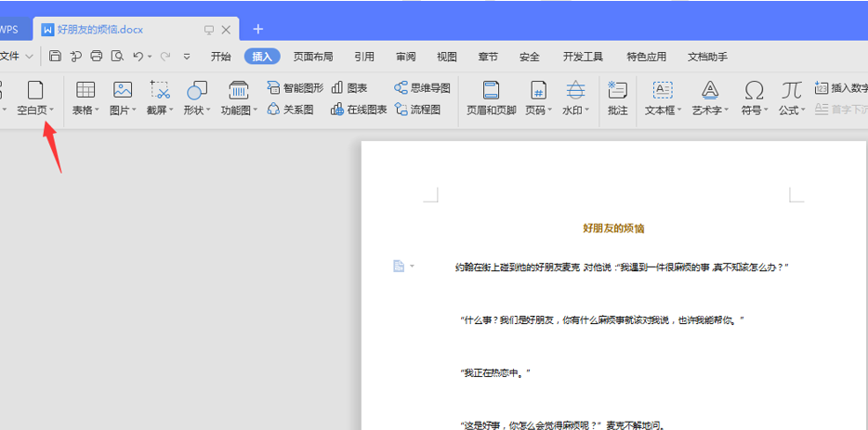The height and width of the screenshot is (430, 868).
Task: Insert a Chart (图表)
Action: (349, 88)
